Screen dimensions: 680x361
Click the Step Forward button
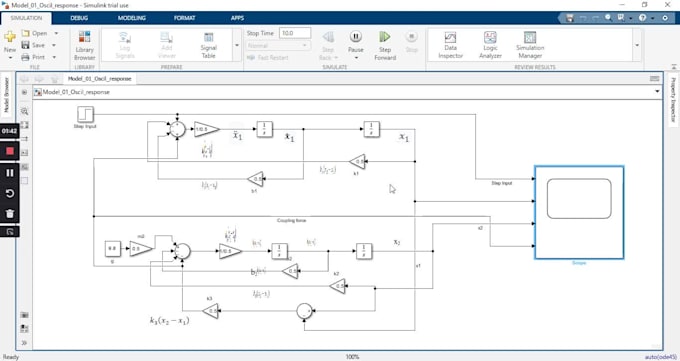click(x=385, y=45)
